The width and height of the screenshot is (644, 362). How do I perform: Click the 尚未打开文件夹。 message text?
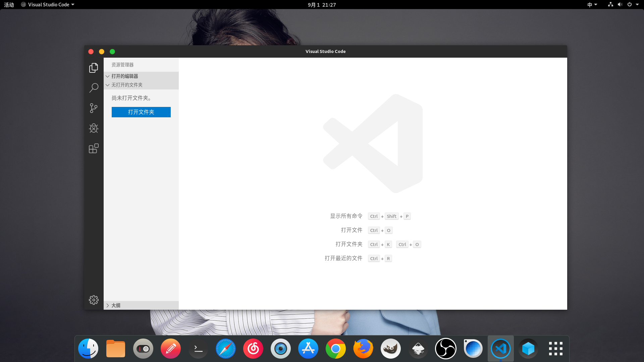point(131,98)
